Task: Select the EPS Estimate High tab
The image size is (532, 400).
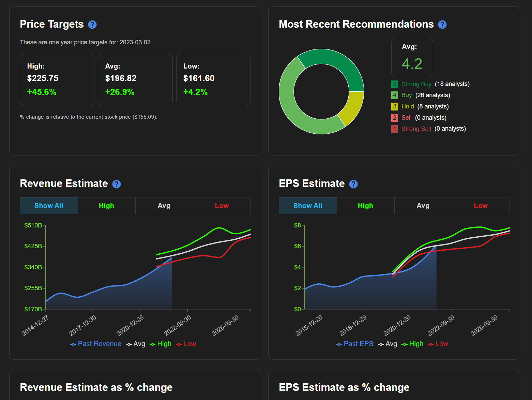Action: 365,206
